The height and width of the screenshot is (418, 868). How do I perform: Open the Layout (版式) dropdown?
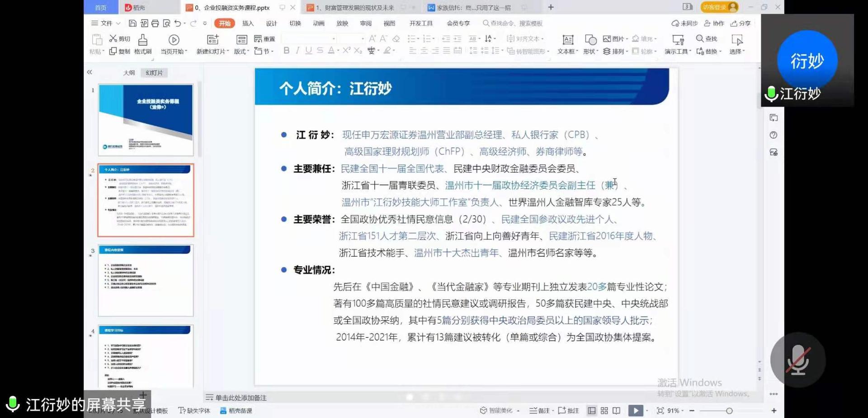241,52
